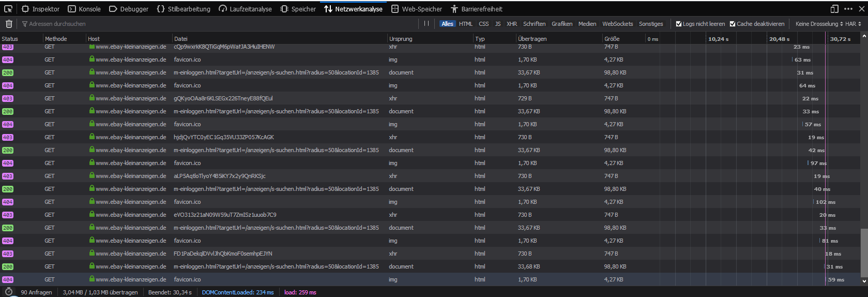Click lock icon in aLP5AqtloTlyoY4B5iKY7x2y9QnRKSjc row
The width and height of the screenshot is (868, 297).
coord(92,175)
